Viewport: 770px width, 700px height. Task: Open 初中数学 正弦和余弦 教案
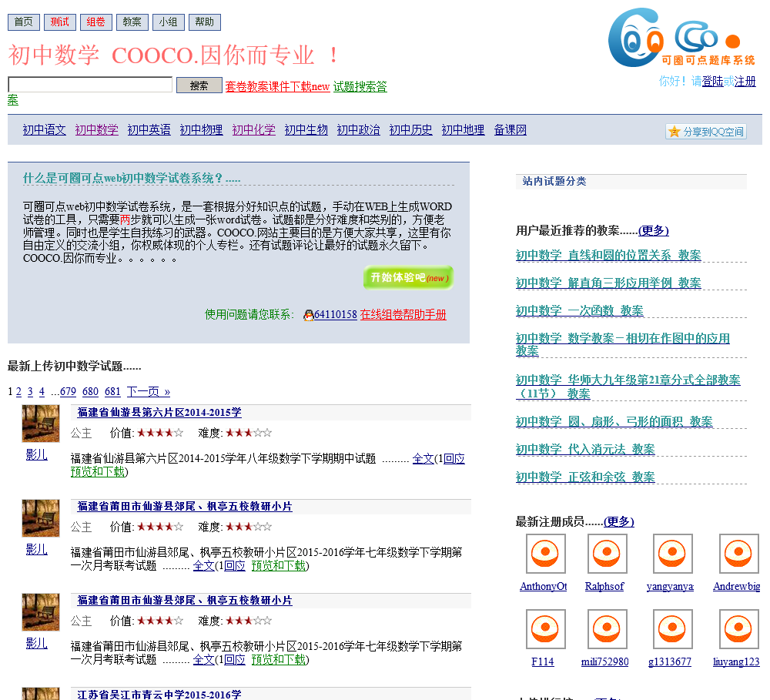[x=585, y=477]
